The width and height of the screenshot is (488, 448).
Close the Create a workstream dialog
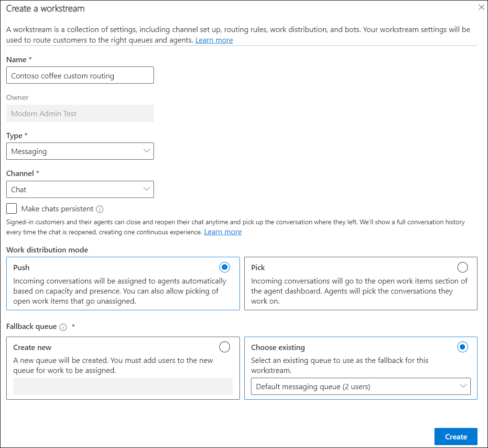pyautogui.click(x=481, y=7)
